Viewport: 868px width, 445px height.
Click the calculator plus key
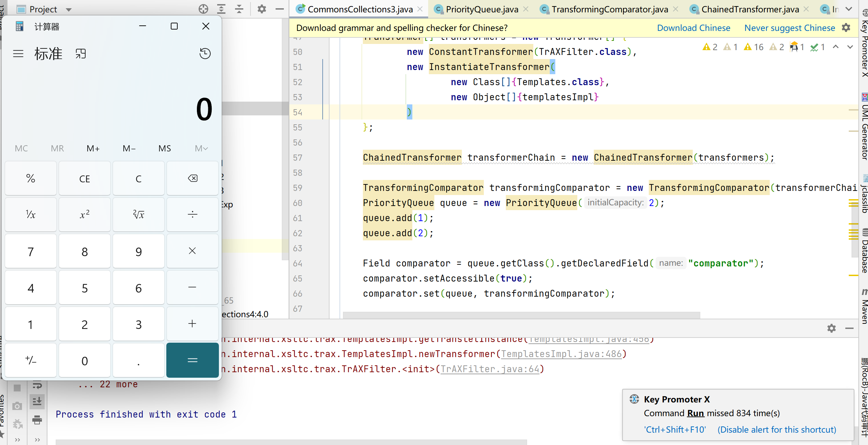pos(193,324)
